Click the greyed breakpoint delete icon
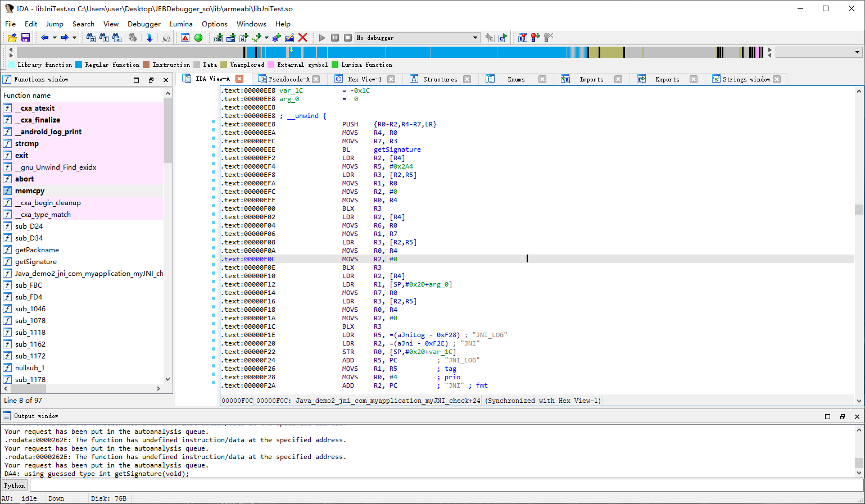This screenshot has height=504, width=865. point(549,38)
